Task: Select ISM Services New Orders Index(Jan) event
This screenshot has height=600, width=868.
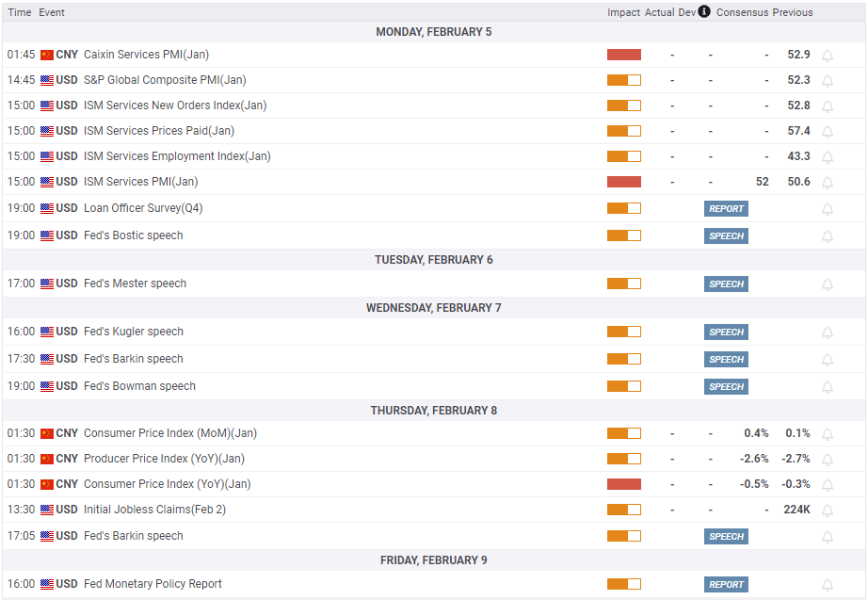Action: point(175,105)
